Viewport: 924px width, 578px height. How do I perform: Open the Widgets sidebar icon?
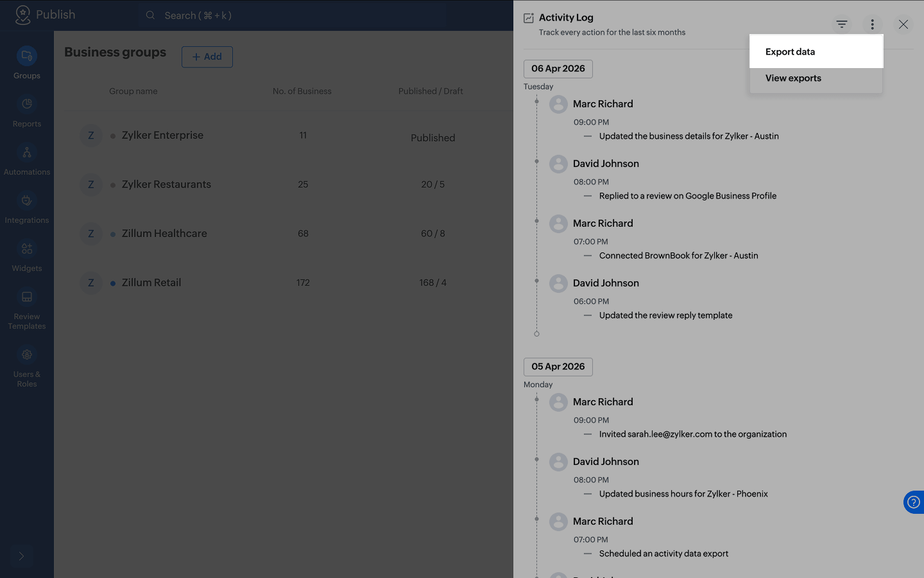click(27, 249)
